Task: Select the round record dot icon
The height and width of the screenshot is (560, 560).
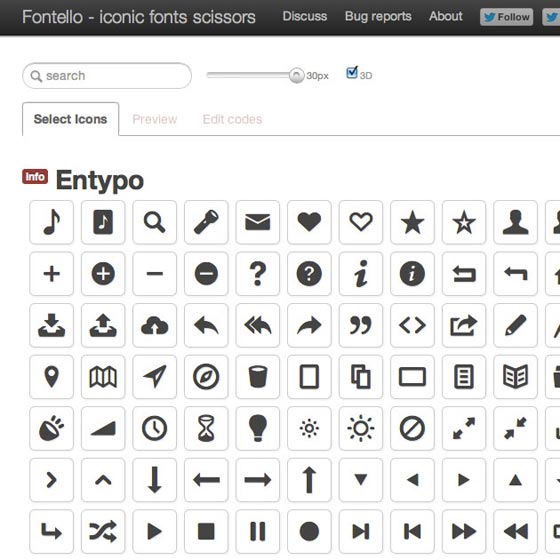Action: (309, 531)
